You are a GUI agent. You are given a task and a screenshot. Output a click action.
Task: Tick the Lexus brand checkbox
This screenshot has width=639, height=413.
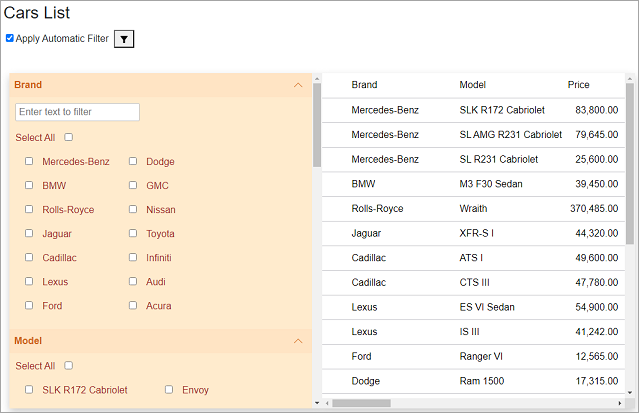coord(29,281)
